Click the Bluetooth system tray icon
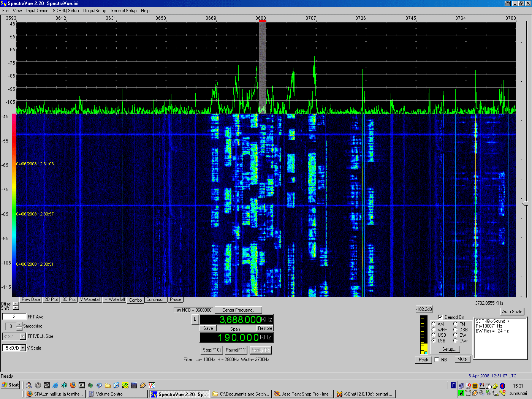This screenshot has width=532, height=399. [502, 386]
